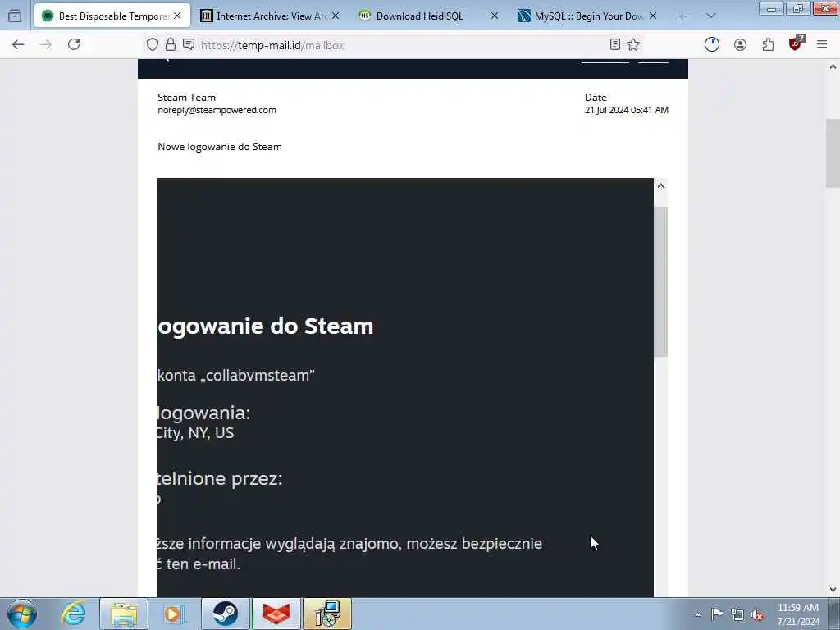
Task: Open Firefox View at the tab bar's left
Action: pos(15,16)
